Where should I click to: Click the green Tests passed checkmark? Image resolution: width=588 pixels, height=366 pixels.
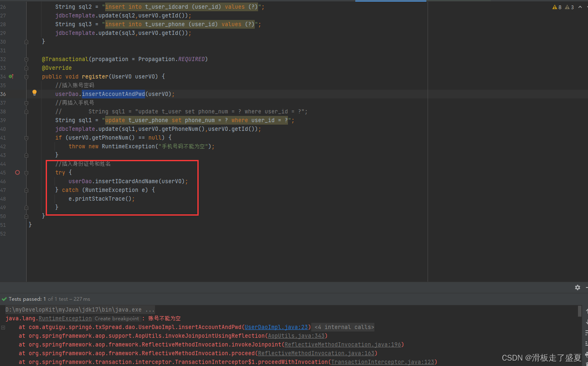(4, 299)
